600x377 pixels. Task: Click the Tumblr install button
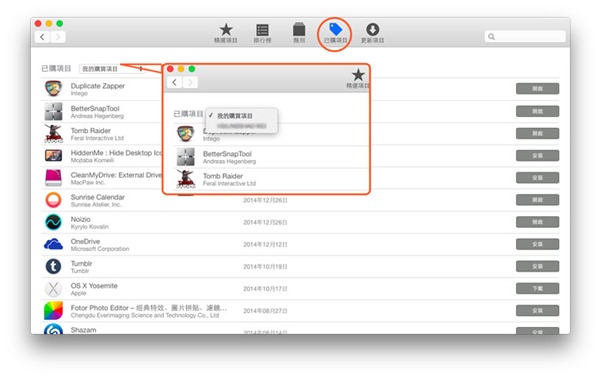pos(537,266)
